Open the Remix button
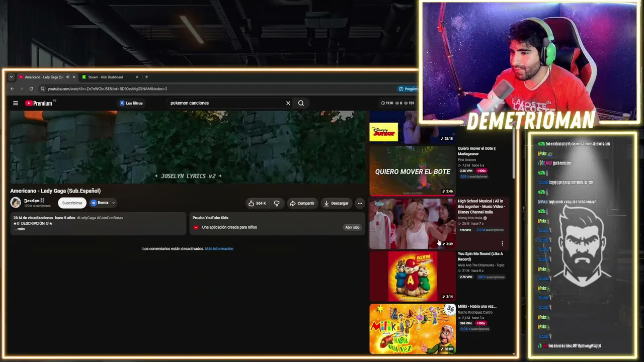Screen dimensions: 644x362 tap(100, 203)
